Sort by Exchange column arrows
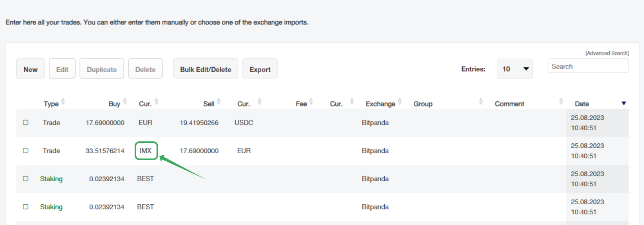 [x=400, y=102]
